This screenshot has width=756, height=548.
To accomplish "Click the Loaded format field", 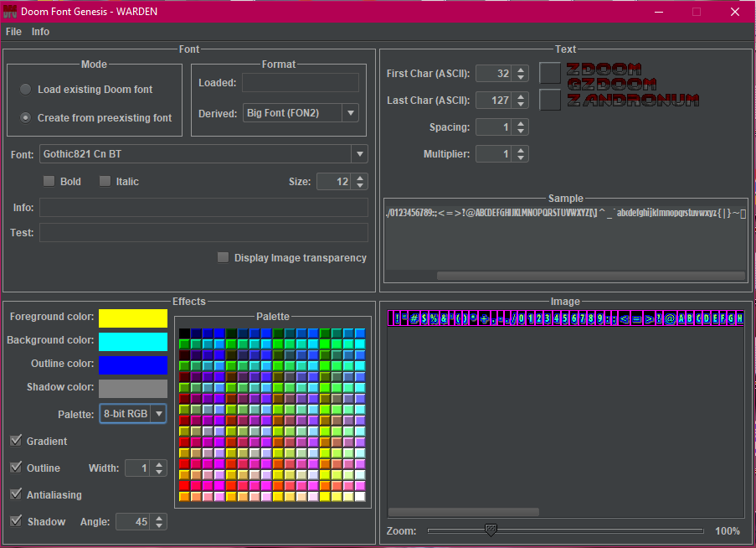I will point(301,82).
